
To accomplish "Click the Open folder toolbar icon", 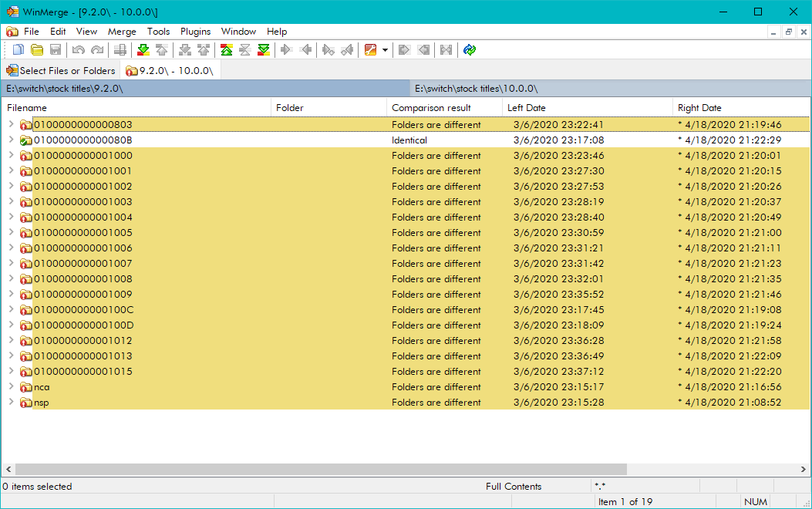I will pos(37,49).
